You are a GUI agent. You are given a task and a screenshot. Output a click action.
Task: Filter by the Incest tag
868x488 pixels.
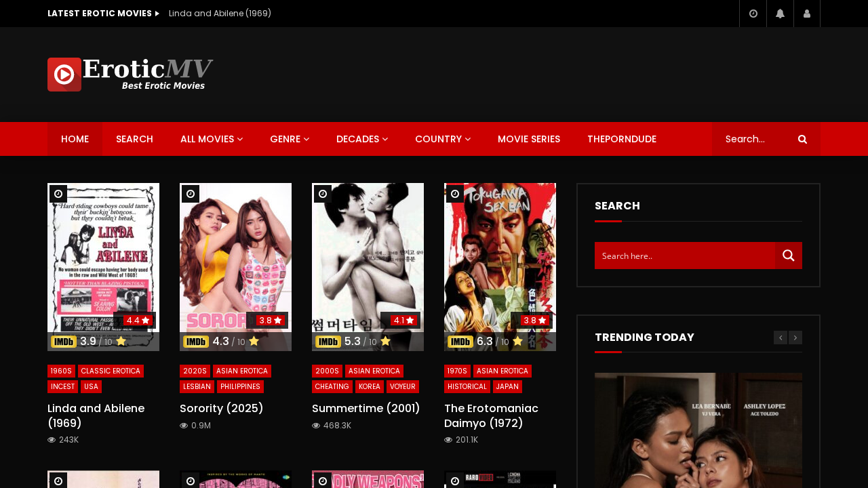(62, 386)
